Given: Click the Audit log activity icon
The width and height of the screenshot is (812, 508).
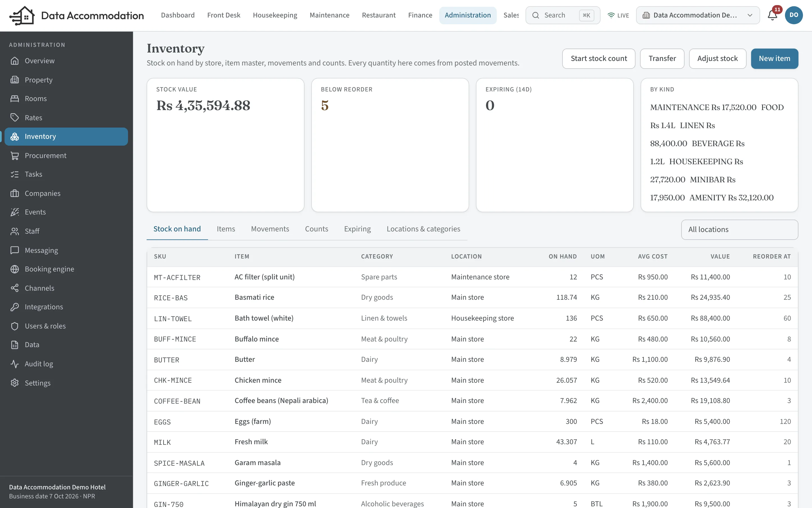Looking at the screenshot, I should tap(14, 364).
